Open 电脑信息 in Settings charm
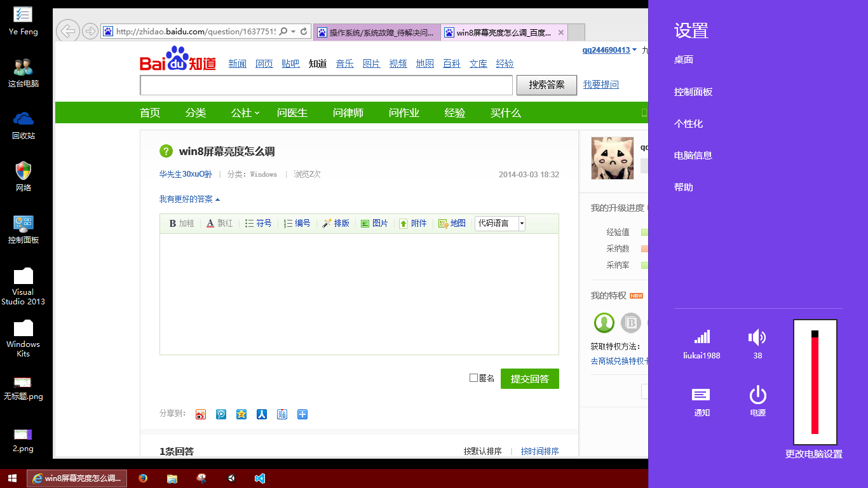868x488 pixels. pyautogui.click(x=693, y=155)
